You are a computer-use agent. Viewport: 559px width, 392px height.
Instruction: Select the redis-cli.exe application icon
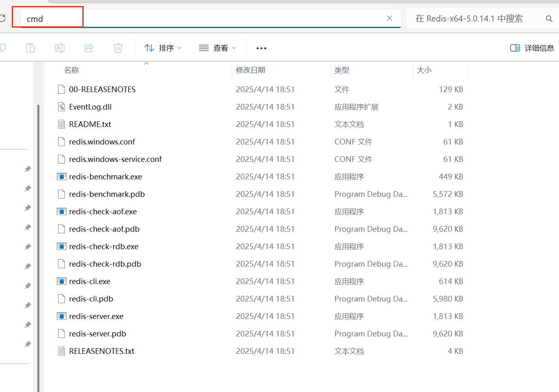click(62, 281)
